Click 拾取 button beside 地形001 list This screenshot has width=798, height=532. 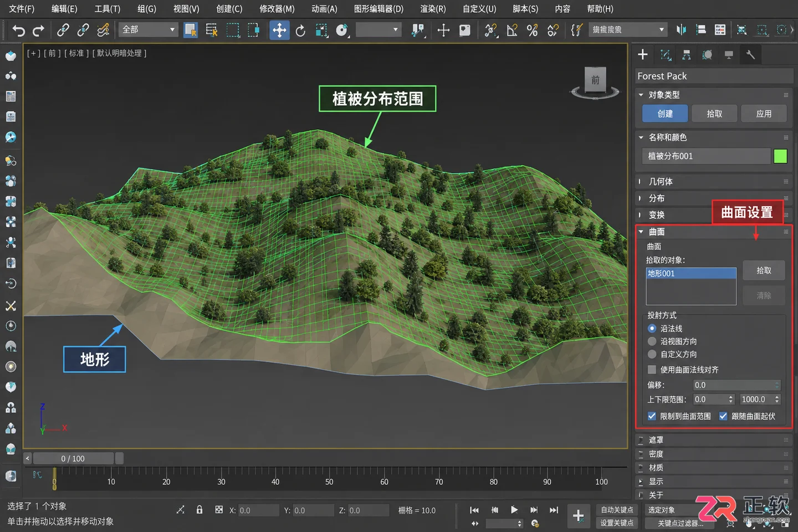764,270
